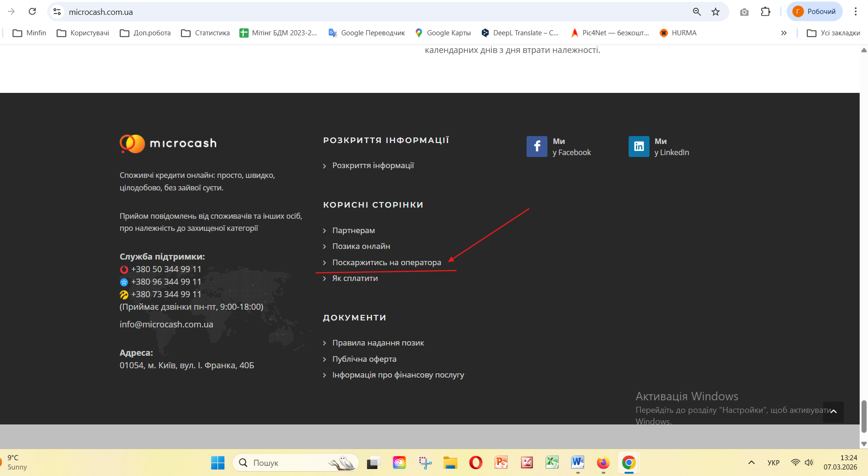
Task: Open the Facebook page icon
Action: pos(537,146)
